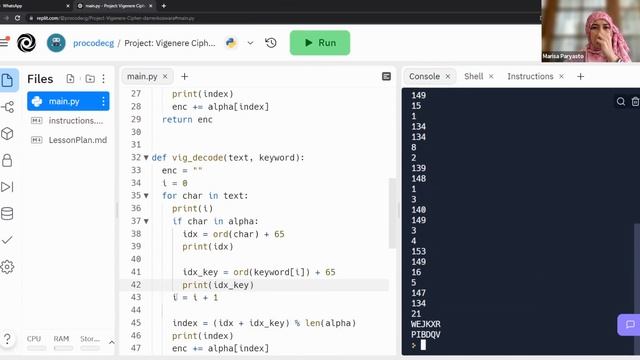
Task: Select the Files sidebar icon
Action: coord(8,80)
